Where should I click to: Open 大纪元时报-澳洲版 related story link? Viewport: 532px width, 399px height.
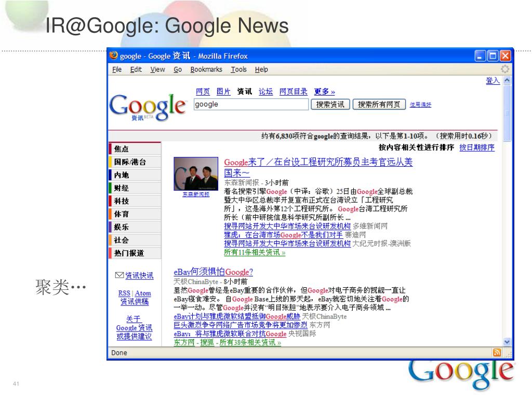287,243
